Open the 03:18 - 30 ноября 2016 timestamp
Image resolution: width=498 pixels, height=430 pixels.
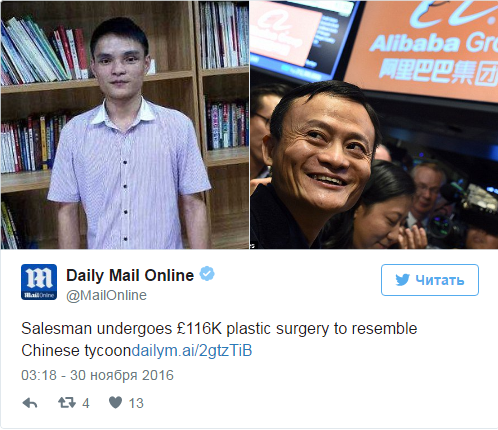tap(97, 375)
